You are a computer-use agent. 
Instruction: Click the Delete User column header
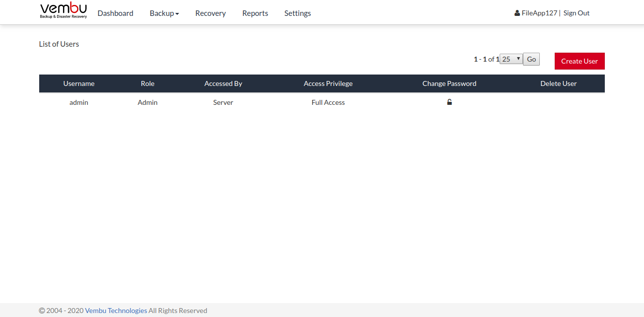(559, 83)
